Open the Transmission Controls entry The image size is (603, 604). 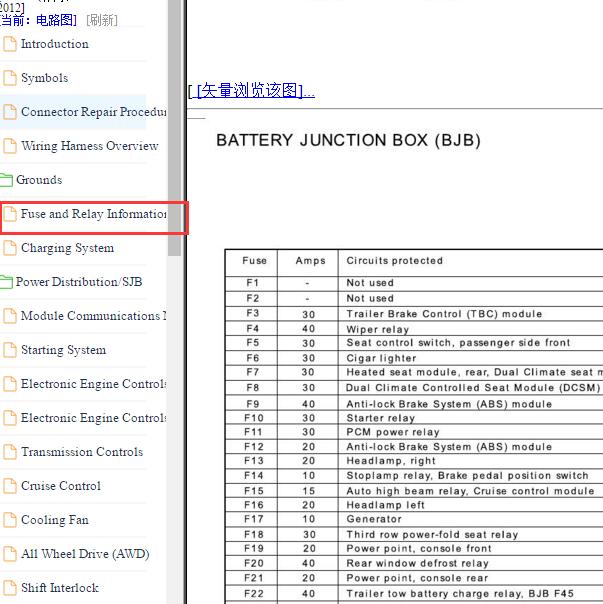pyautogui.click(x=82, y=451)
